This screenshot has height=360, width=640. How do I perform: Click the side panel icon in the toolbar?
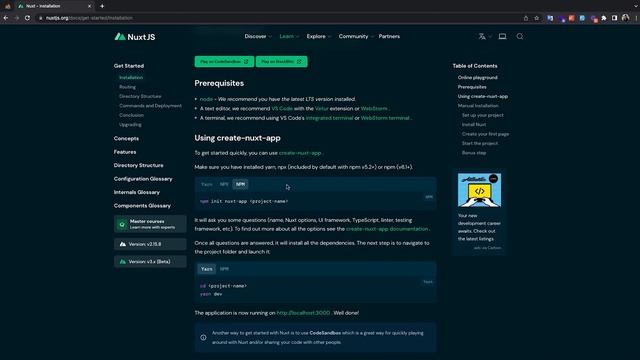614,18
